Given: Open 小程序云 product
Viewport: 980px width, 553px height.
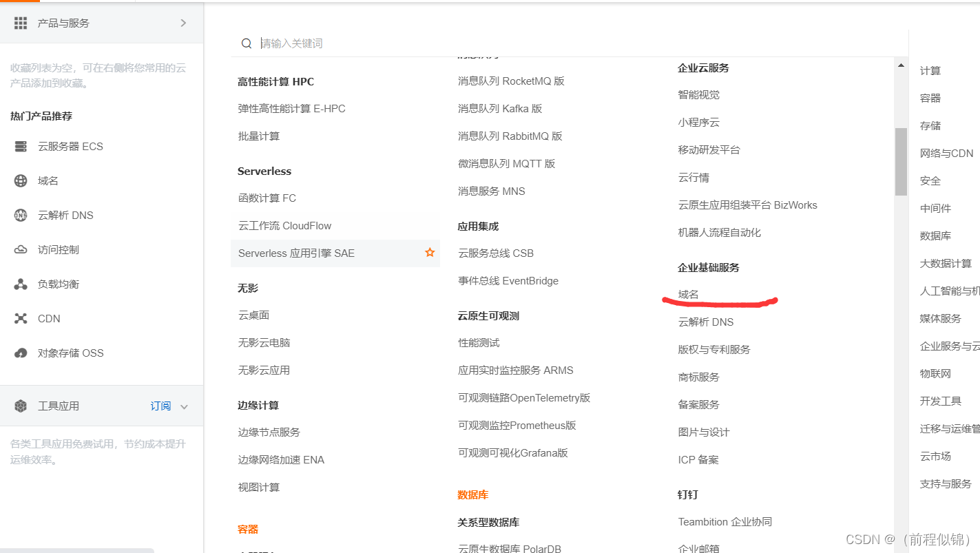Looking at the screenshot, I should click(x=699, y=122).
